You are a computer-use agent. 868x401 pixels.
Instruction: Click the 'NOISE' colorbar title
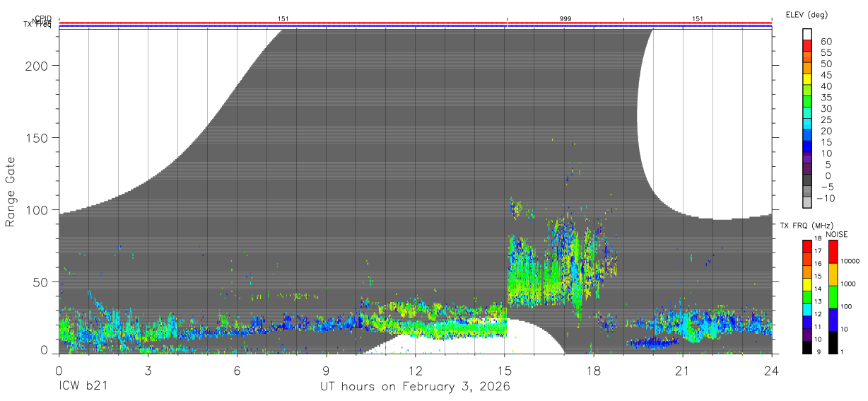click(x=836, y=234)
